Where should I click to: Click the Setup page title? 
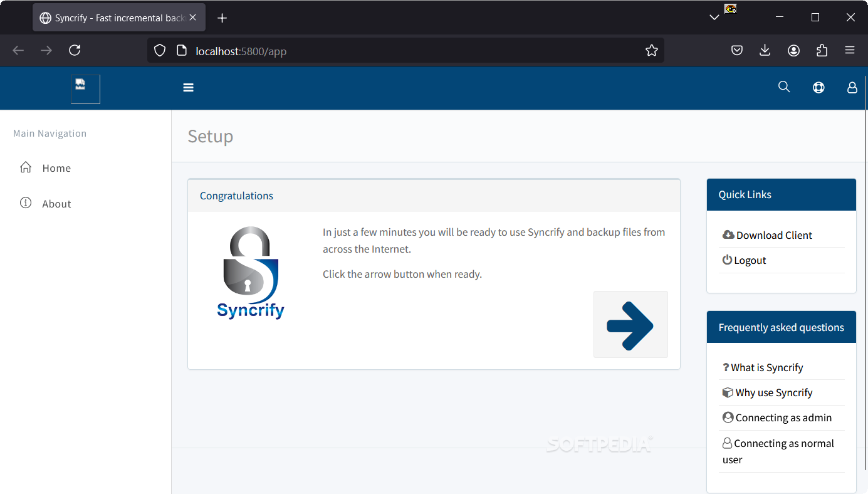[211, 136]
